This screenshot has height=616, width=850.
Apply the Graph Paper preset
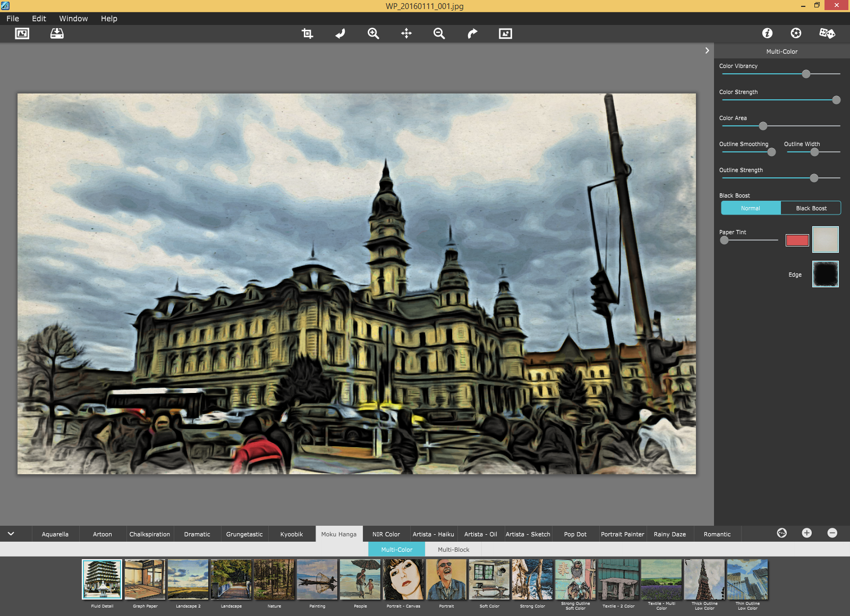coord(145,579)
